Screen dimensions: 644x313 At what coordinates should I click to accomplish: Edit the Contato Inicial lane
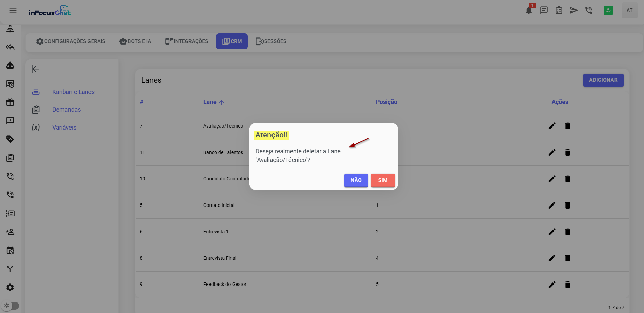pos(552,205)
